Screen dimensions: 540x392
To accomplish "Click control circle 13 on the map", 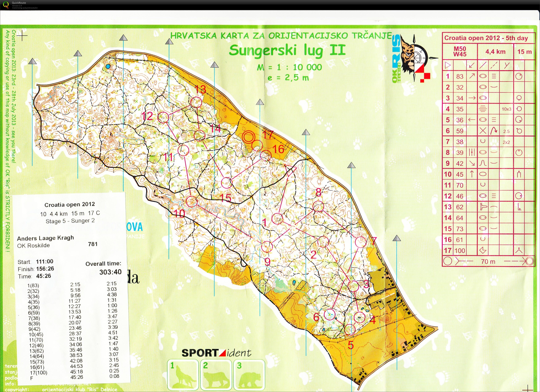I will click(x=196, y=102).
